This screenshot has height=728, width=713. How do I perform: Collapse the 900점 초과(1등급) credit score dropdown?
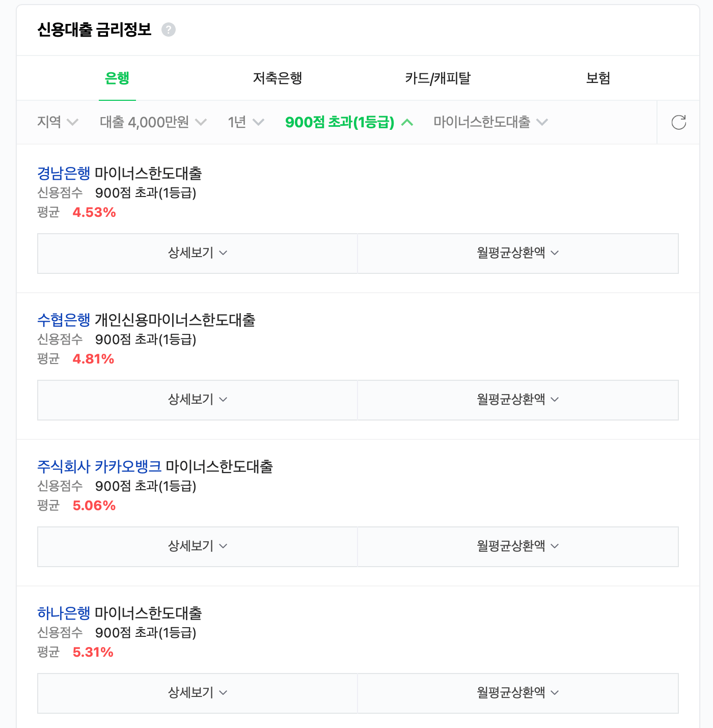click(x=349, y=122)
